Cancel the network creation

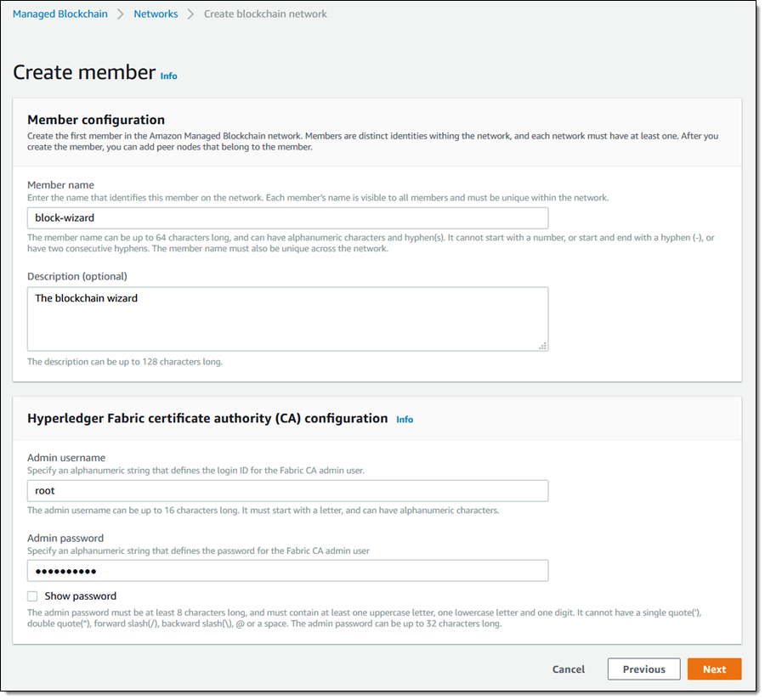point(569,669)
